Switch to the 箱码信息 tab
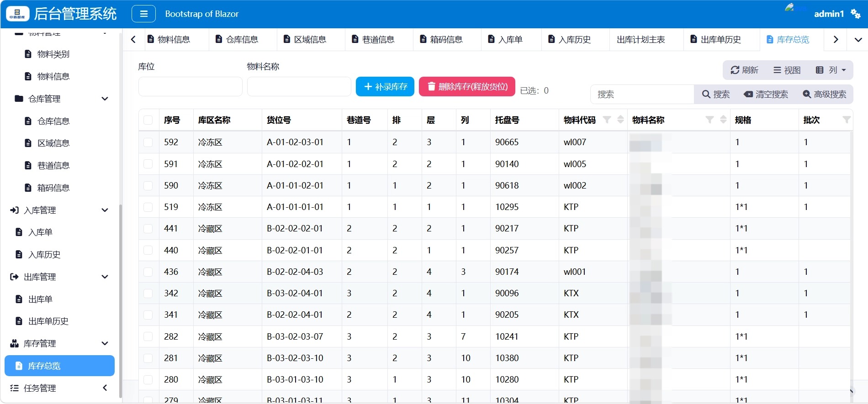The width and height of the screenshot is (868, 404). tap(446, 40)
